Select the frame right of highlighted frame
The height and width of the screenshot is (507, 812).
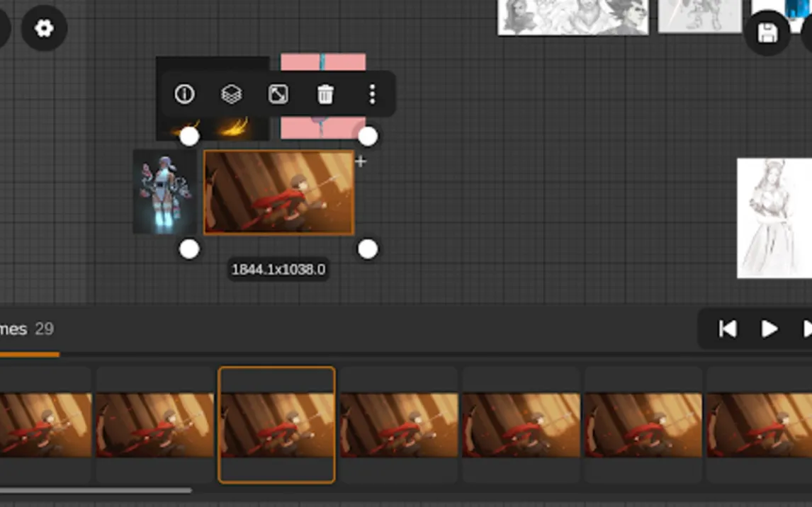398,425
